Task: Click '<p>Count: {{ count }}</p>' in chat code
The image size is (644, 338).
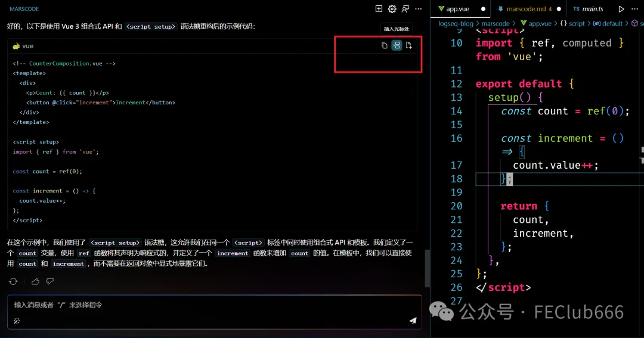Action: [67, 93]
